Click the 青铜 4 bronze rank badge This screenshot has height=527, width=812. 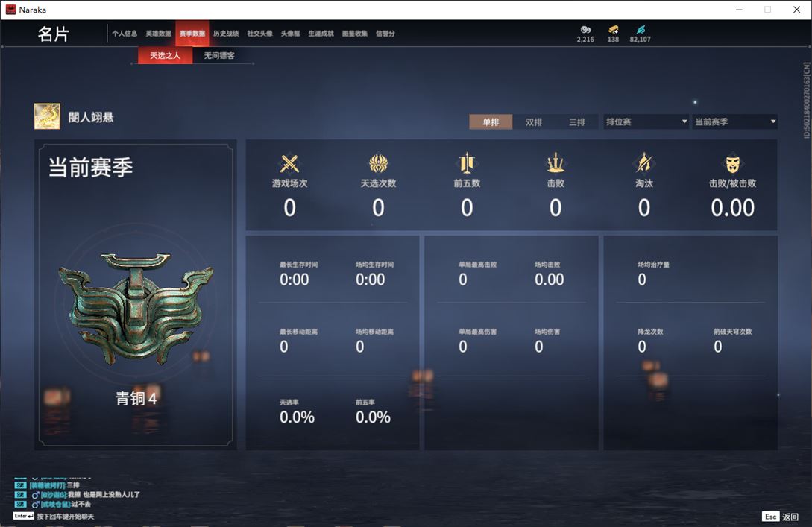coord(136,309)
